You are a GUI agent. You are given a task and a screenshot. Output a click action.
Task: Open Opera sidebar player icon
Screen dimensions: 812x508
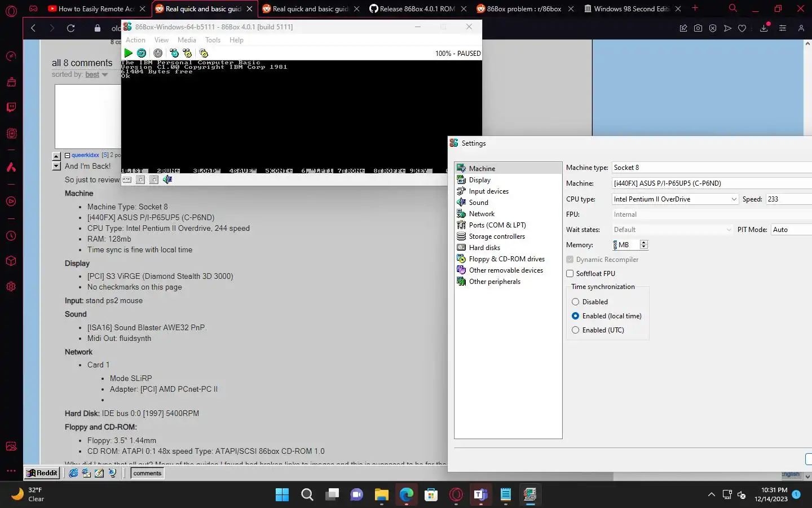(x=11, y=202)
